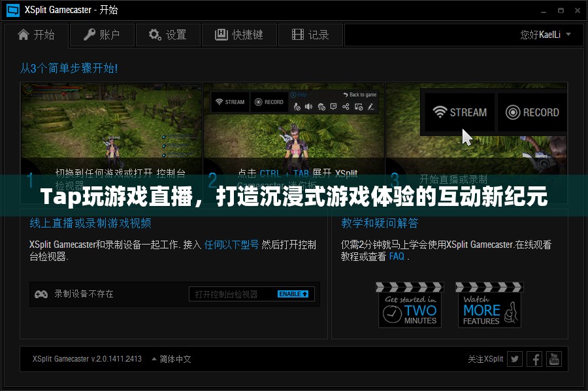Click the 录制设备不存在 status text

tap(84, 294)
